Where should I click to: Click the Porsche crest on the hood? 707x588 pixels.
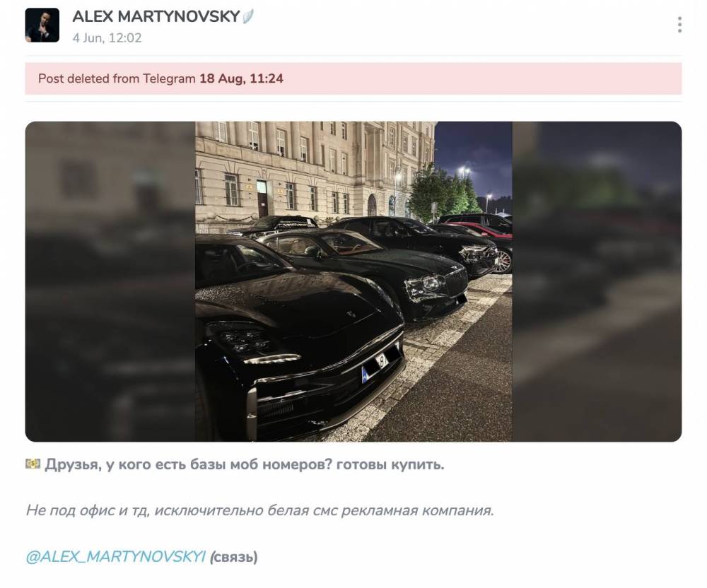[351, 314]
